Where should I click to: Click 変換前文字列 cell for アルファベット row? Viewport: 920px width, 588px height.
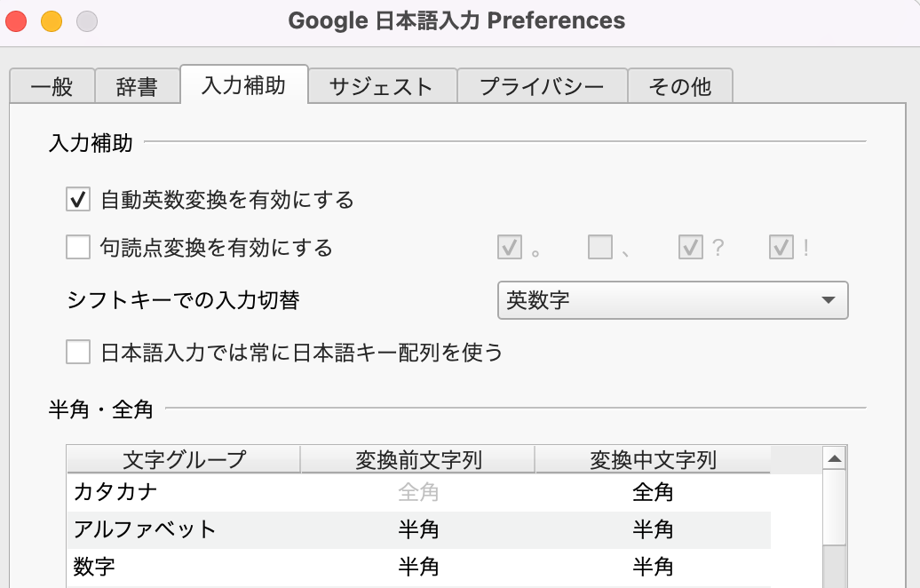418,530
